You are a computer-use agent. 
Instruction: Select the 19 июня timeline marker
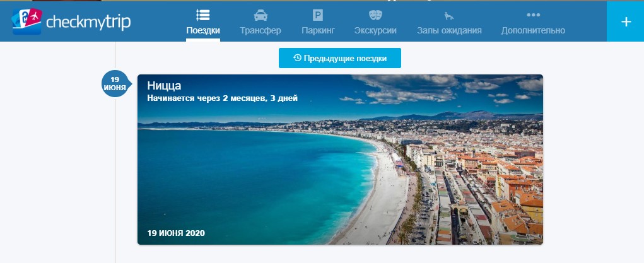click(115, 84)
